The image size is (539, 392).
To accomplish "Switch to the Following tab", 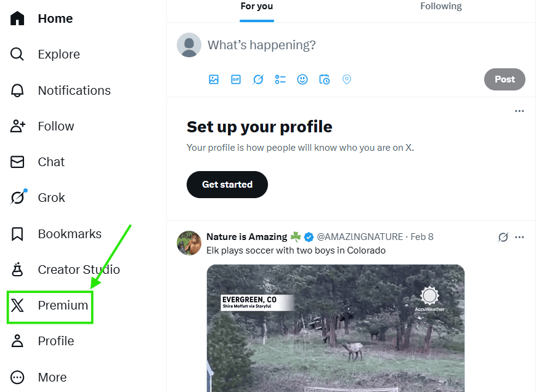I will 440,6.
